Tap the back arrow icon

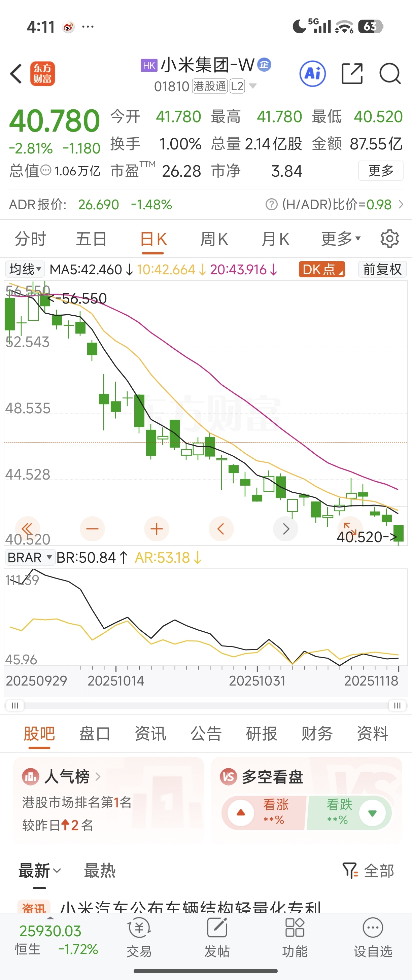(x=16, y=73)
